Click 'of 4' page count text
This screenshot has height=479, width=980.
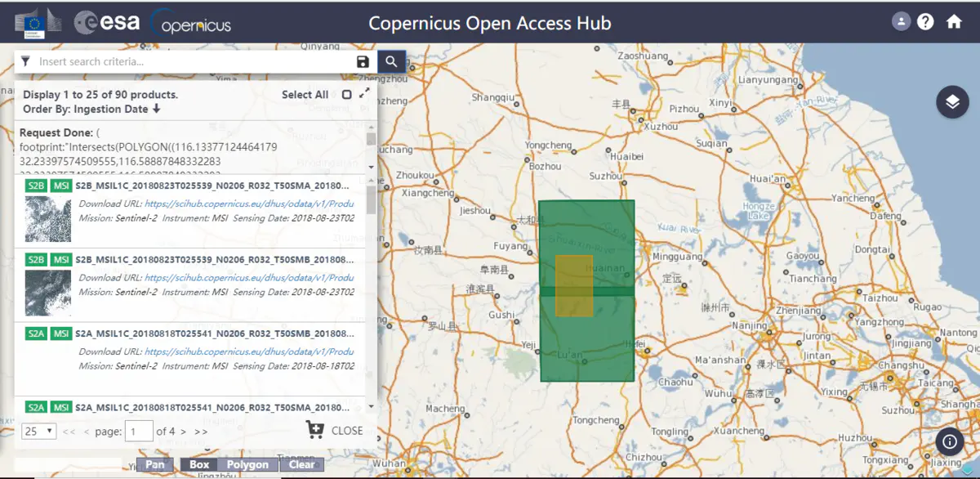click(x=166, y=432)
